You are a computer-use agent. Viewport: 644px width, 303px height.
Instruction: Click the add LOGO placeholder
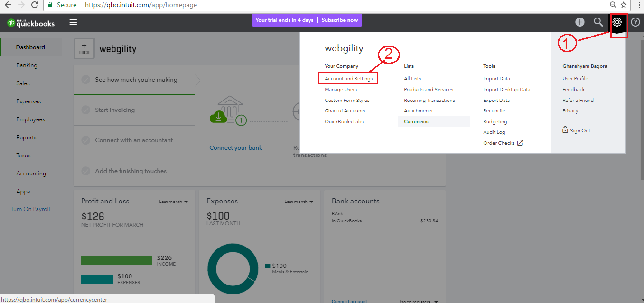pos(84,49)
